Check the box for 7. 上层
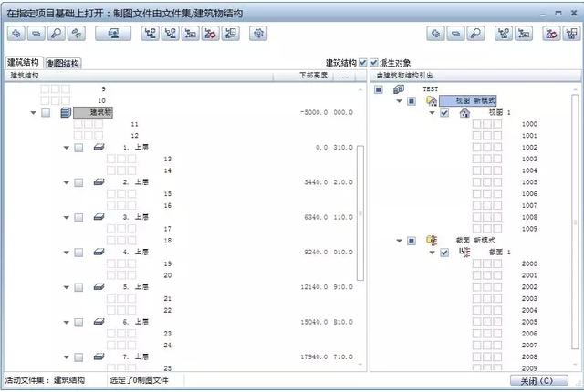Screen dimensions: 584x392 point(78,357)
